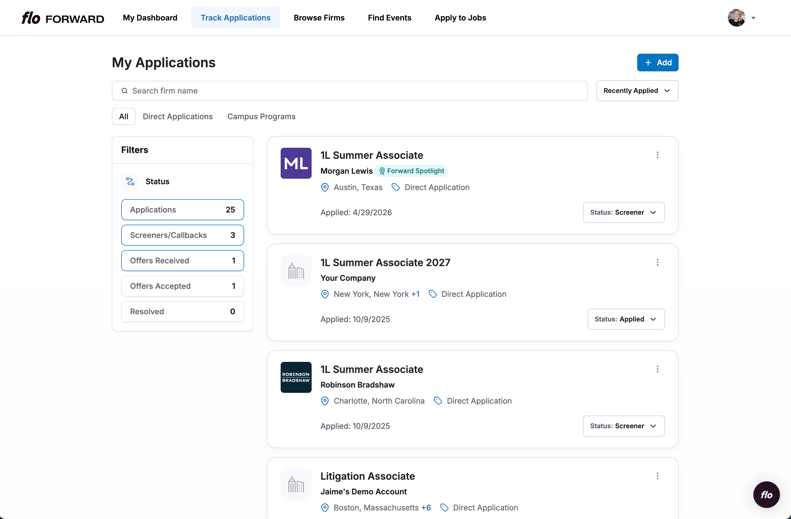Change Robinson Bradshaw Status: Screener dropdown
Viewport: 791px width, 519px height.
(x=624, y=426)
